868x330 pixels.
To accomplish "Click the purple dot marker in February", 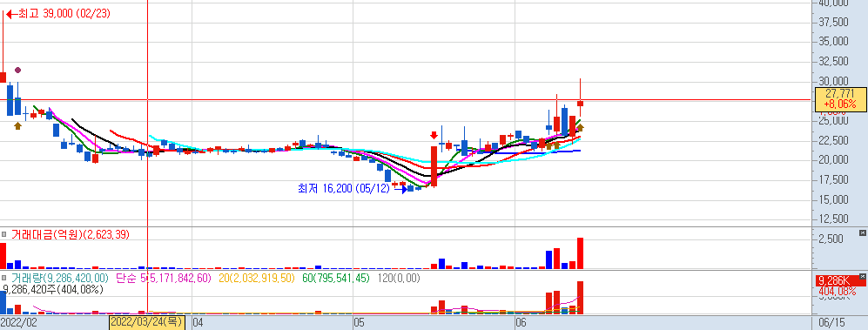I will pyautogui.click(x=17, y=70).
